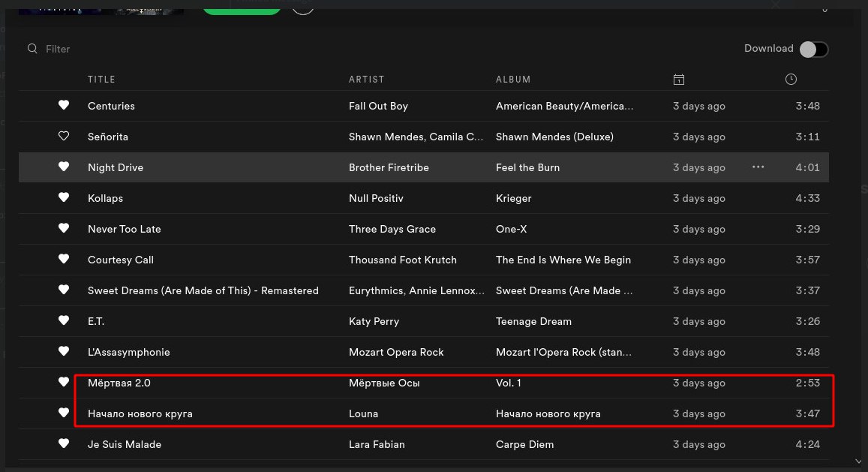Image resolution: width=868 pixels, height=472 pixels.
Task: Sort tracks by the ALBUM column header
Action: 513,80
